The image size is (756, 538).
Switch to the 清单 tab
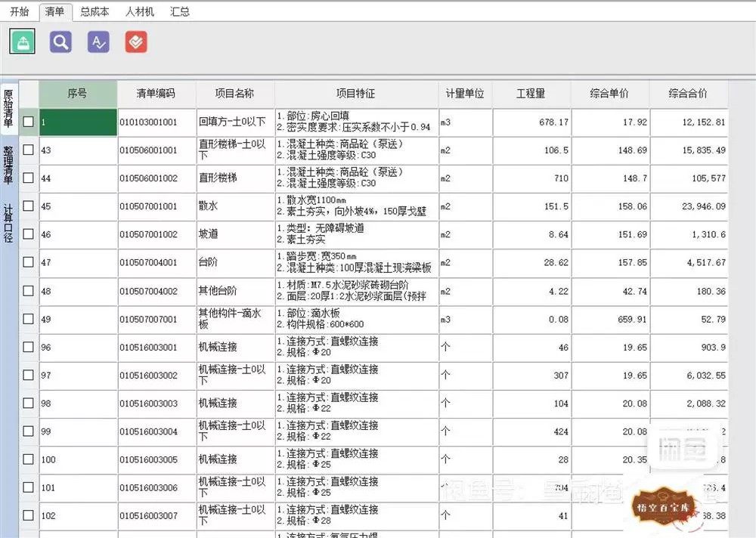55,11
